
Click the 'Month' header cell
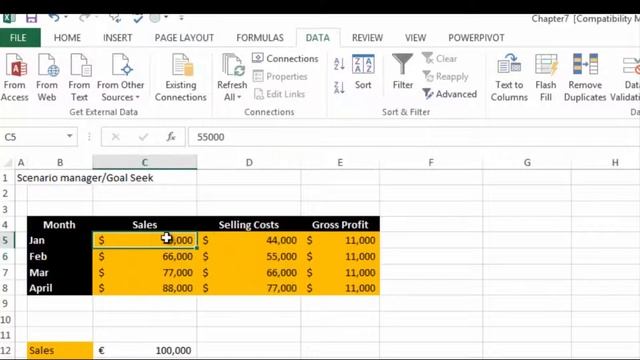tap(60, 224)
